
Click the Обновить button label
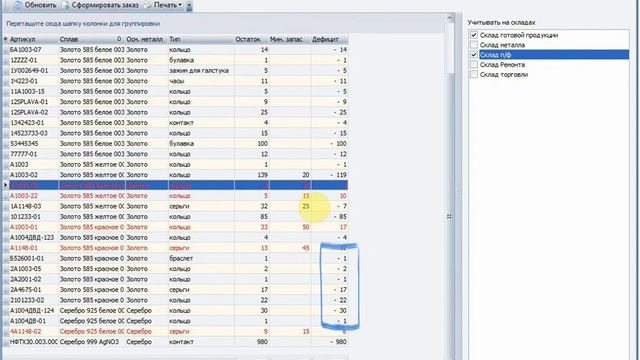pyautogui.click(x=40, y=5)
